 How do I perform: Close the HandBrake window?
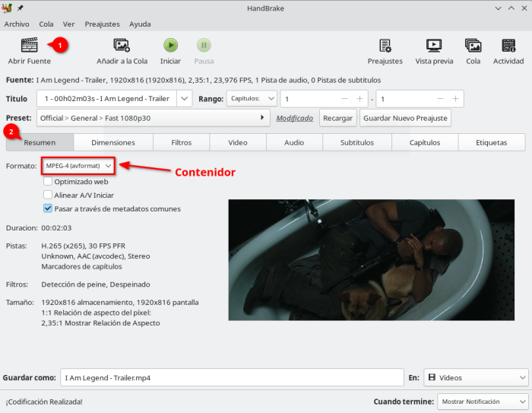tap(524, 8)
